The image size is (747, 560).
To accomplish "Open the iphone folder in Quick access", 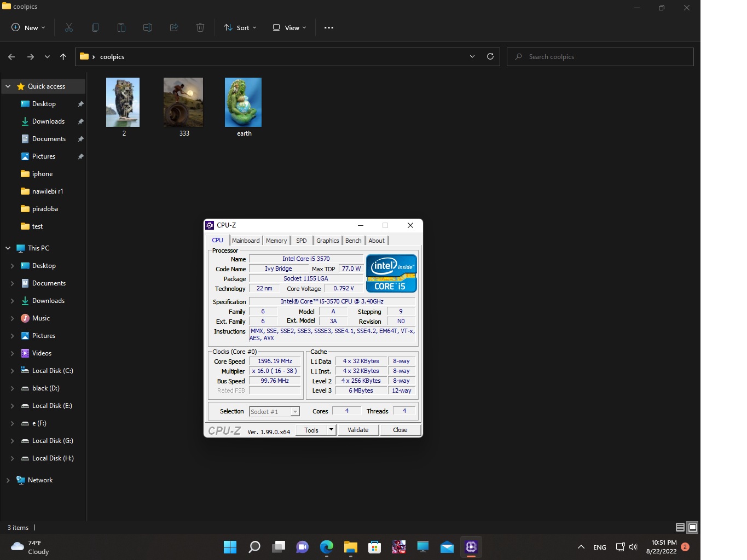I will (x=42, y=174).
